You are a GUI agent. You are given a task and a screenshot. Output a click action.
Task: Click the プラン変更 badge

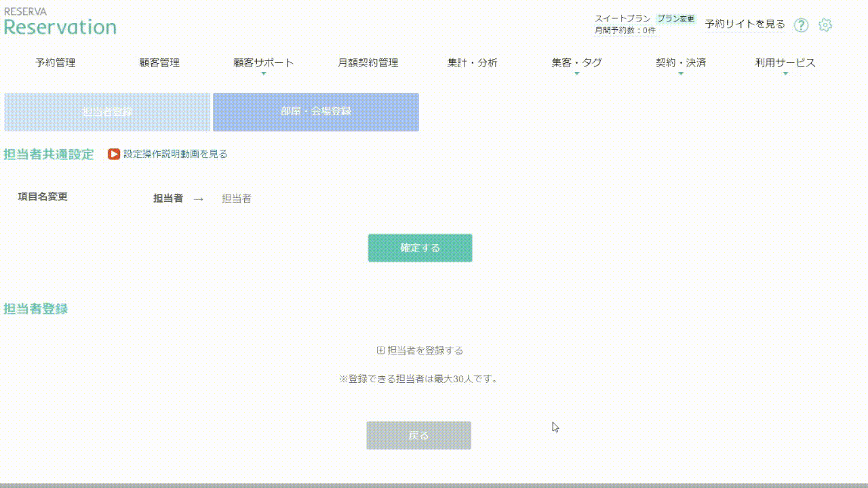tap(676, 19)
